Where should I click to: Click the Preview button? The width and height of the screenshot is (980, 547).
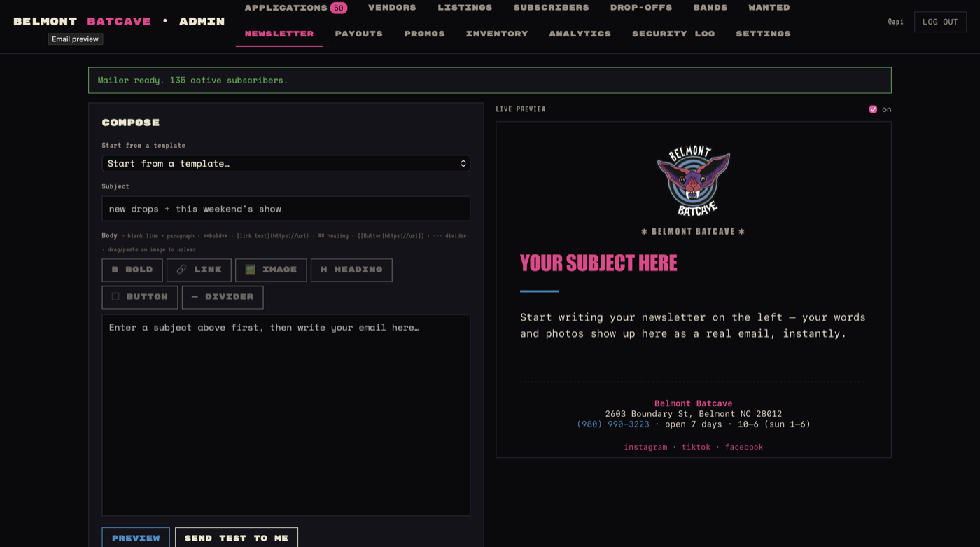point(136,538)
